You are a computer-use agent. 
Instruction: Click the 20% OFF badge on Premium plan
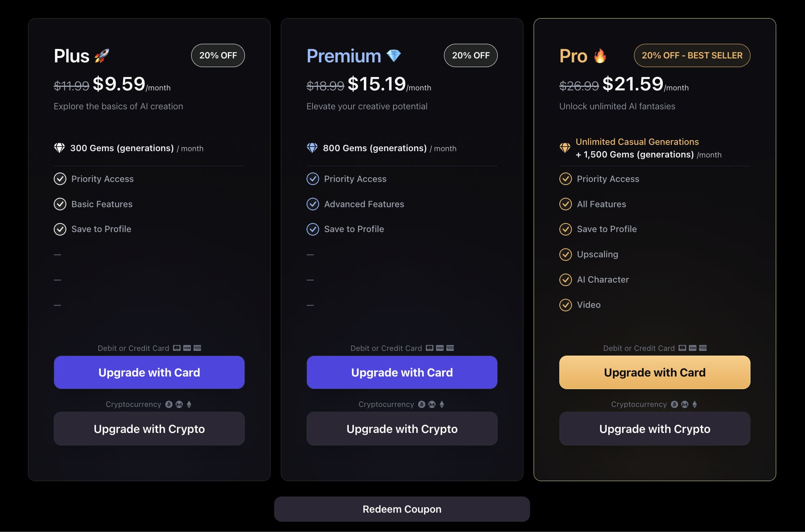(470, 55)
